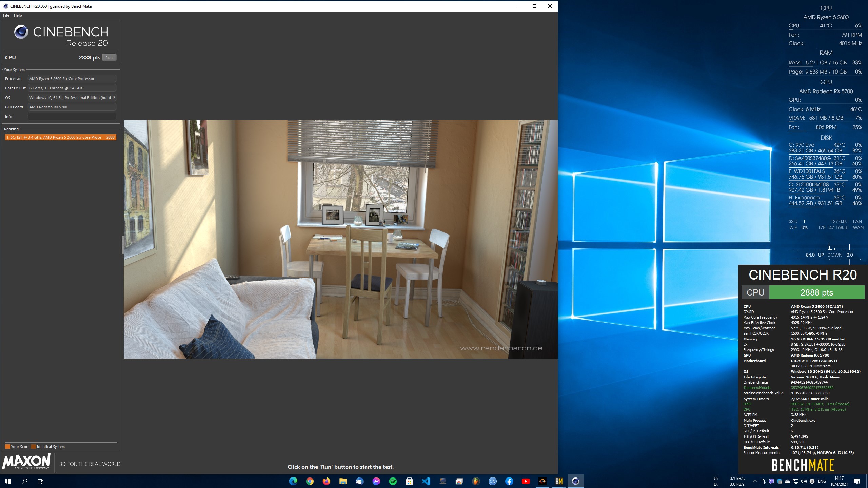The image size is (868, 488).
Task: Click the Identical System legend swatch
Action: pos(33,446)
